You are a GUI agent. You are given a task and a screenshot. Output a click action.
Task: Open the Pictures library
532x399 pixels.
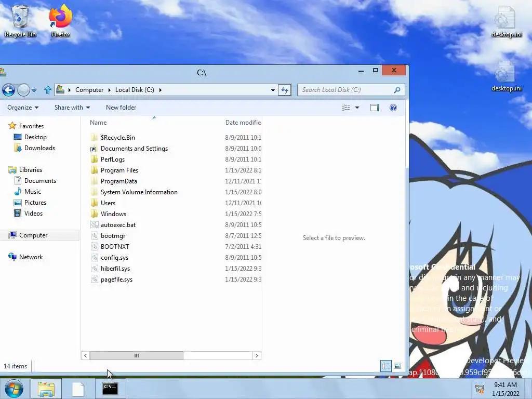[35, 203]
